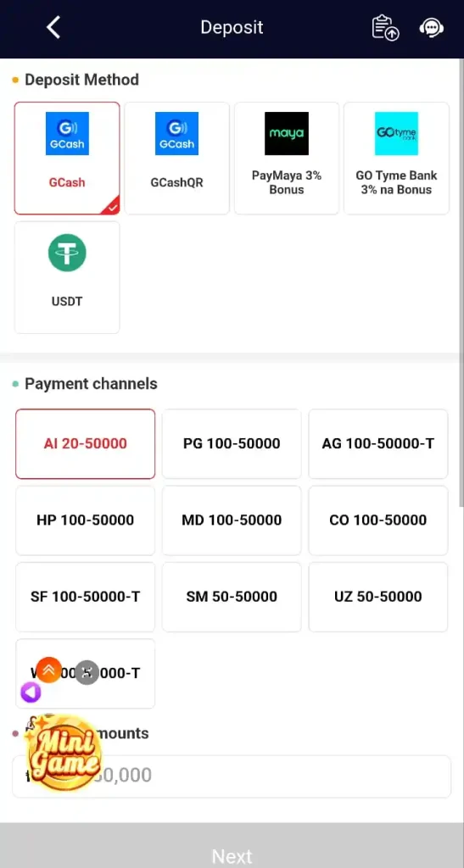The height and width of the screenshot is (868, 464).
Task: Go back using the arrow icon
Action: 53,27
